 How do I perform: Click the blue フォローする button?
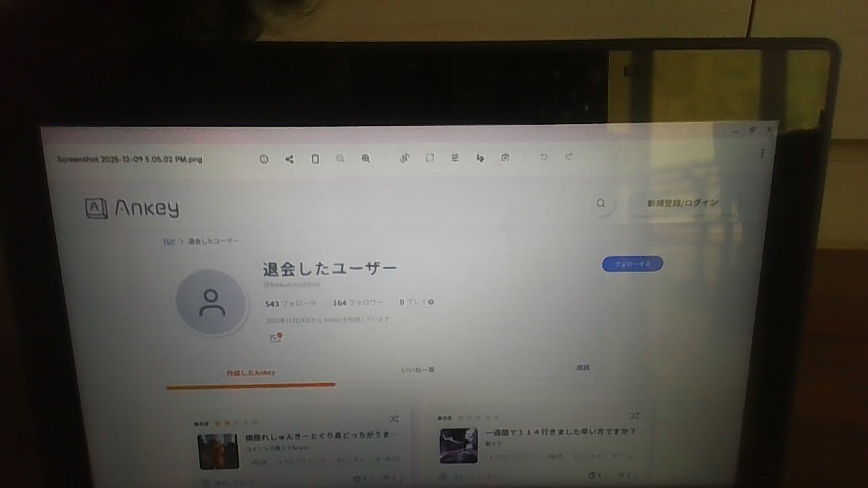[632, 264]
